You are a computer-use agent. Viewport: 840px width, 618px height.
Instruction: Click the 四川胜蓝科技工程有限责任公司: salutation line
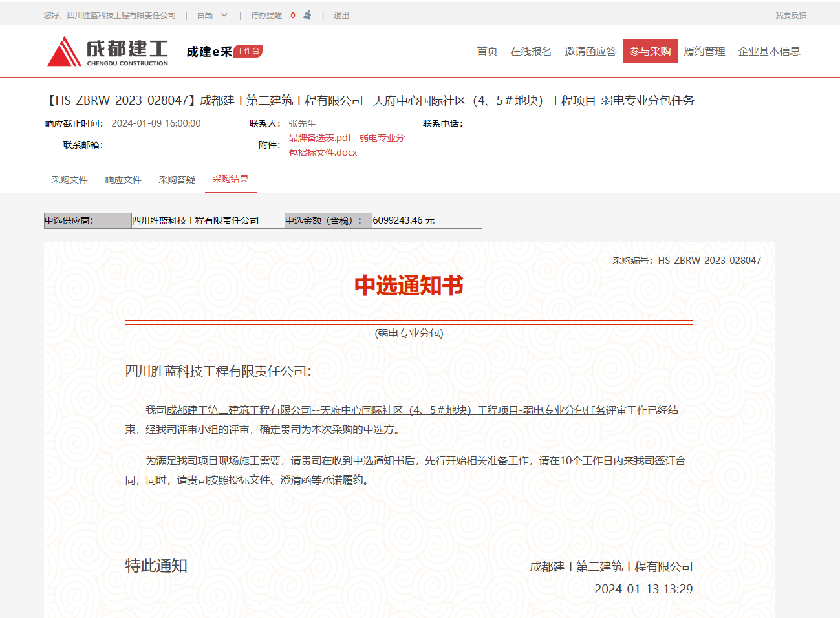tap(218, 371)
